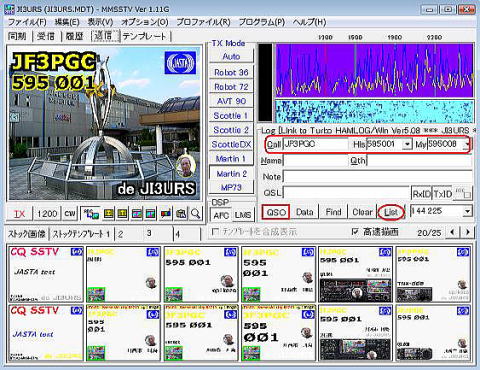The image size is (480, 370).
Task: Open the オプション(O) menu
Action: 144,22
